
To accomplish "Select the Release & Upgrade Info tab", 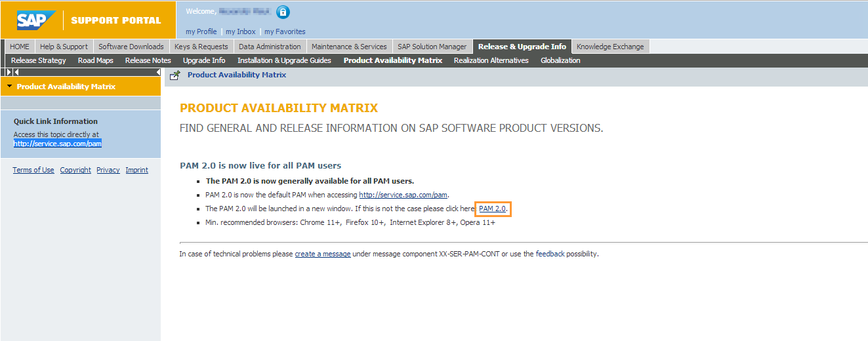I will [522, 47].
